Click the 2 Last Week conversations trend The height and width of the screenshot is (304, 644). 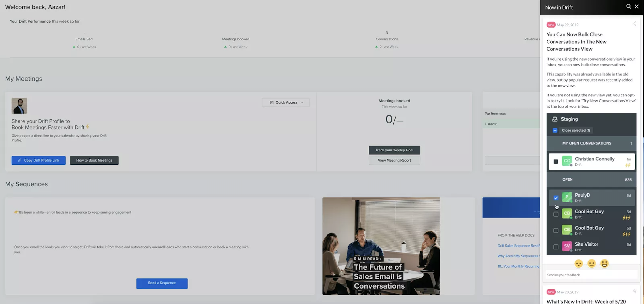387,47
